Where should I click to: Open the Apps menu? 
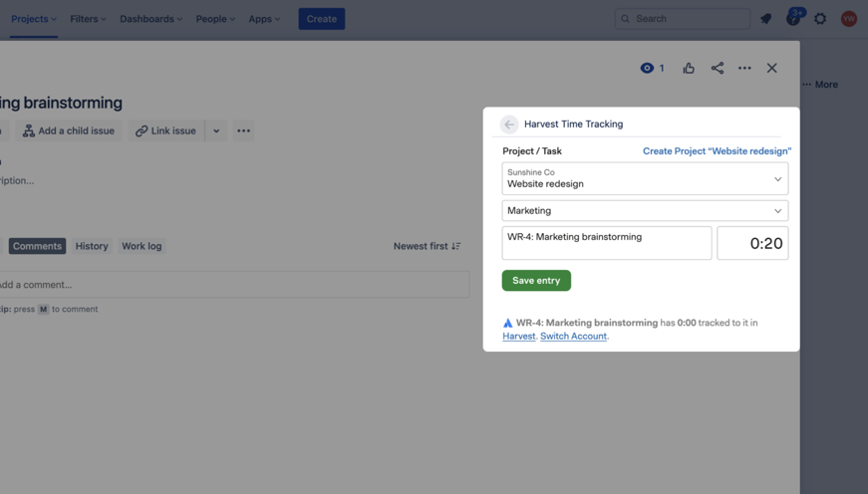pyautogui.click(x=264, y=19)
